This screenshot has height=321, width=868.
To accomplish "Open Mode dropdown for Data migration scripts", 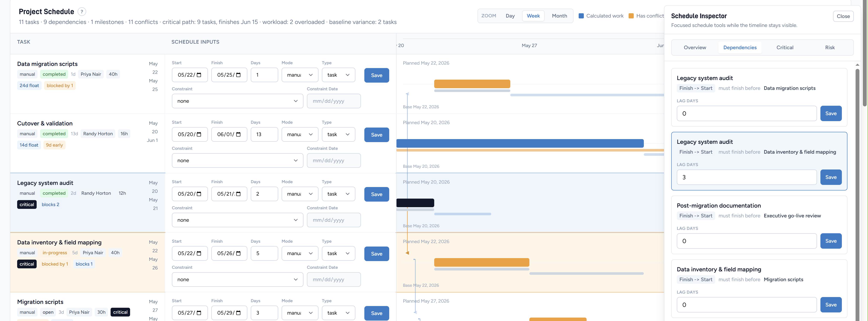I will (x=300, y=75).
